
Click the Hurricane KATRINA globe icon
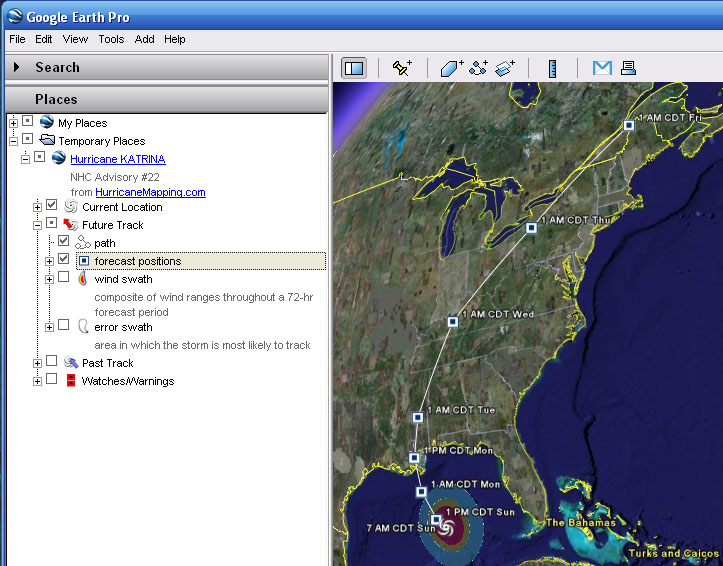(59, 158)
